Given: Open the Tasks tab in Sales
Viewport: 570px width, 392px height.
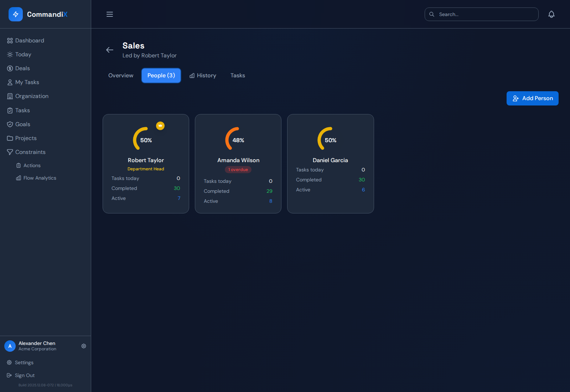Looking at the screenshot, I should coord(238,76).
